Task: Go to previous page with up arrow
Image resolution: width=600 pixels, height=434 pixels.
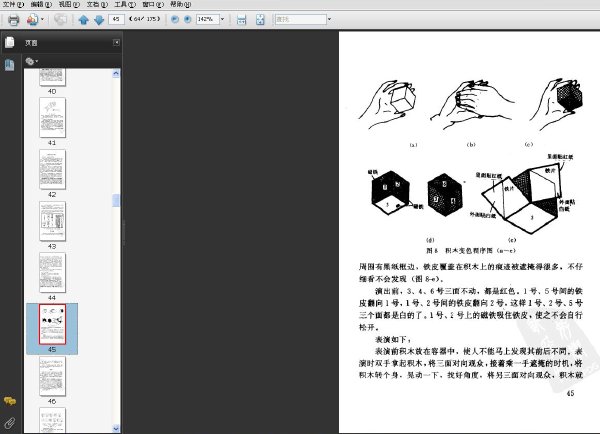Action: [83, 20]
